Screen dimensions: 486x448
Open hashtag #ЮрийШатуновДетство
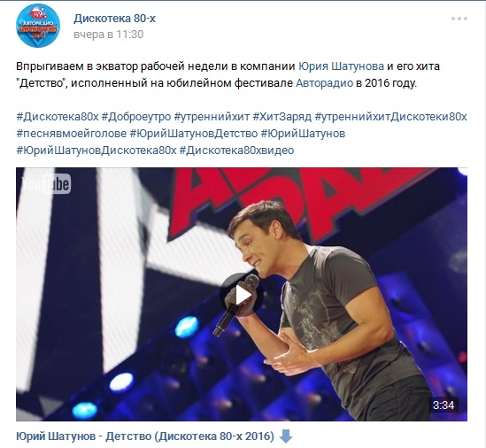tap(193, 134)
